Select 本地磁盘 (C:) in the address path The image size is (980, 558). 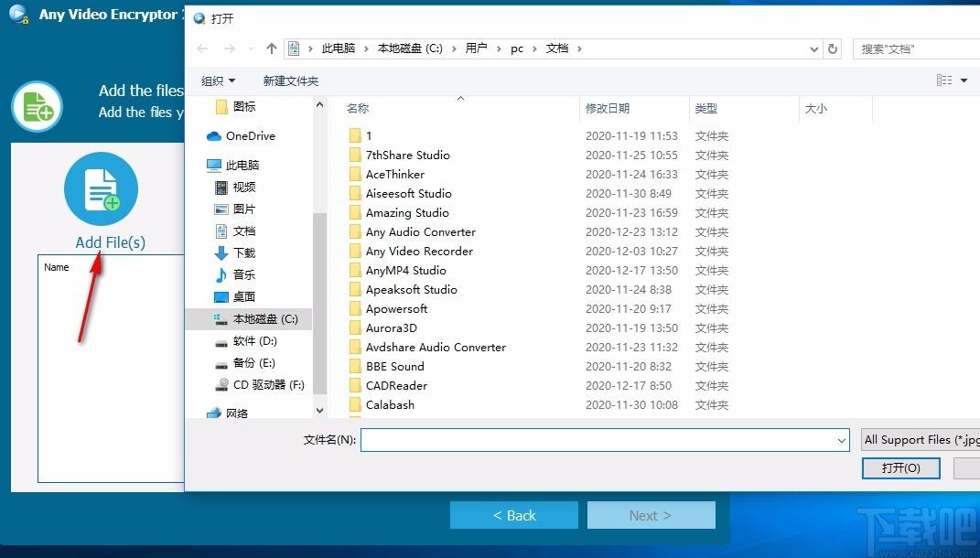click(x=410, y=48)
